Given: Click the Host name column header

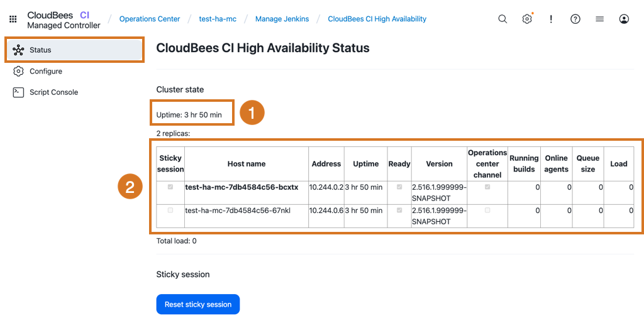Looking at the screenshot, I should coord(247,164).
